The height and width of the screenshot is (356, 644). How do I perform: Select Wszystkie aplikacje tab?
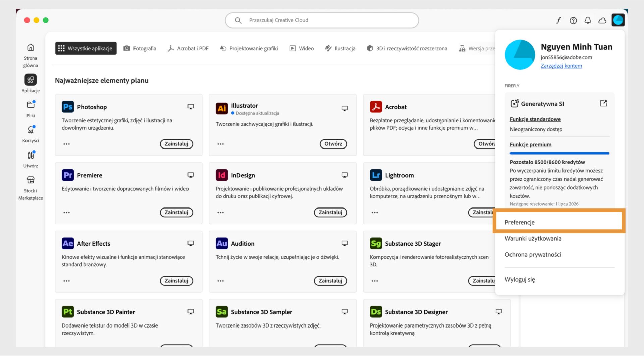(x=86, y=48)
